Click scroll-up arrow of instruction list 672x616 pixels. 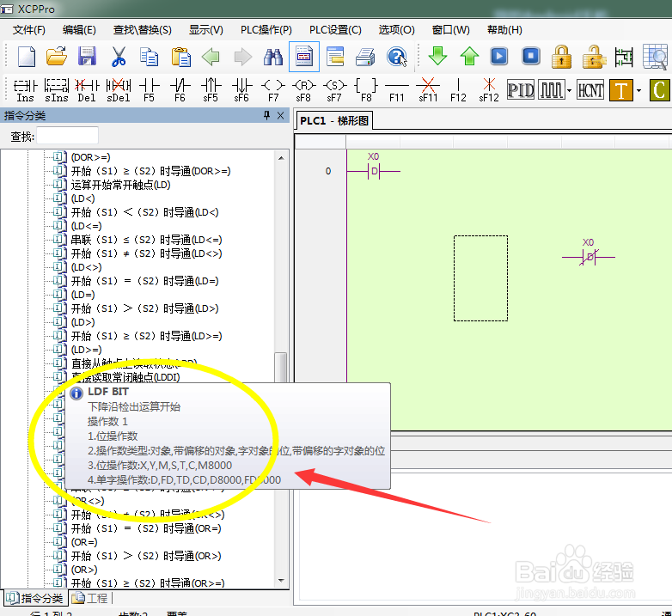tap(281, 158)
